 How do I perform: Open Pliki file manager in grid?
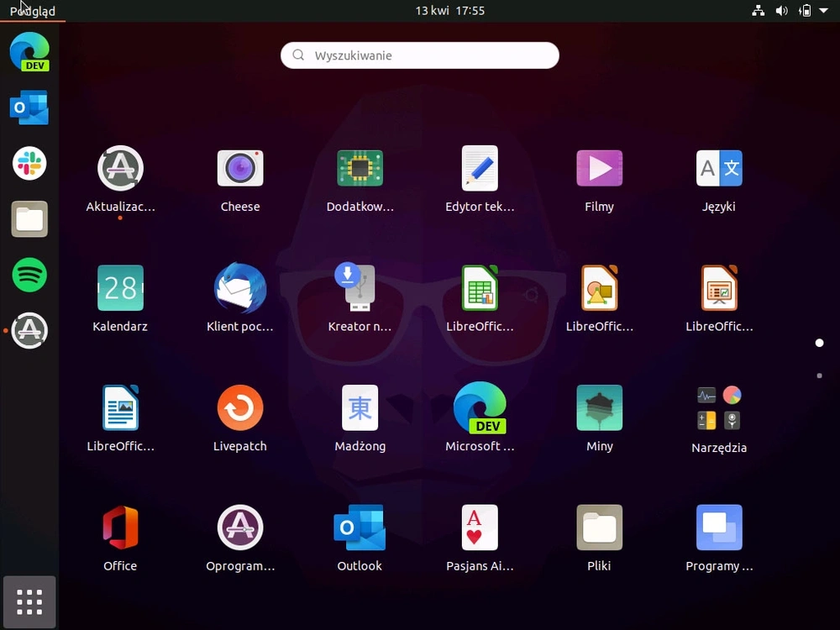600,528
